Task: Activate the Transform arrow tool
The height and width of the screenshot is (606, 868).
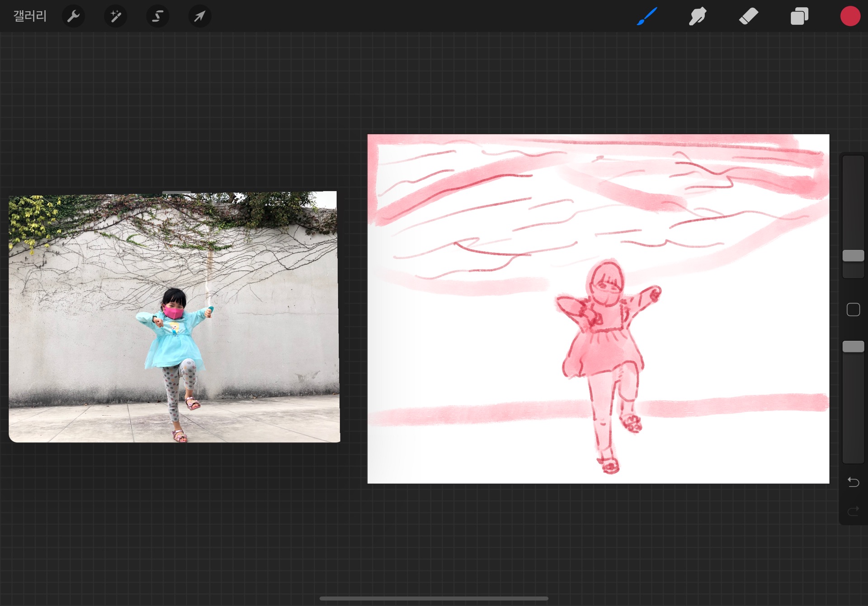Action: 199,17
